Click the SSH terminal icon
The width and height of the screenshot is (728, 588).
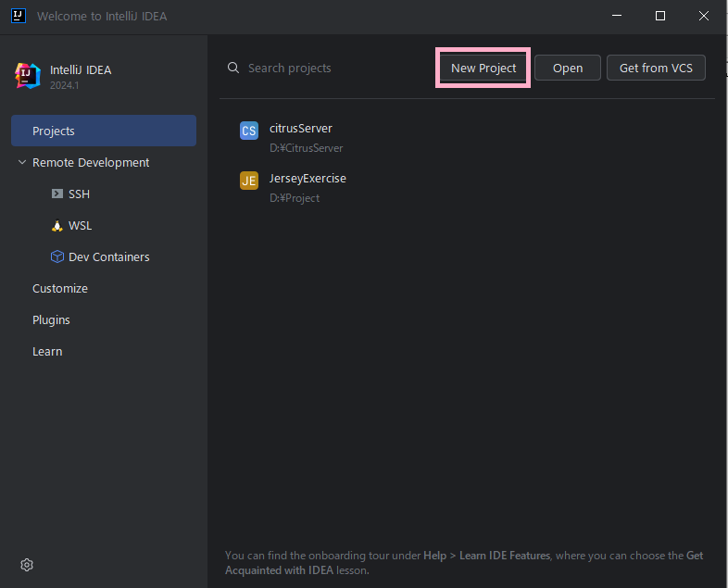point(57,194)
